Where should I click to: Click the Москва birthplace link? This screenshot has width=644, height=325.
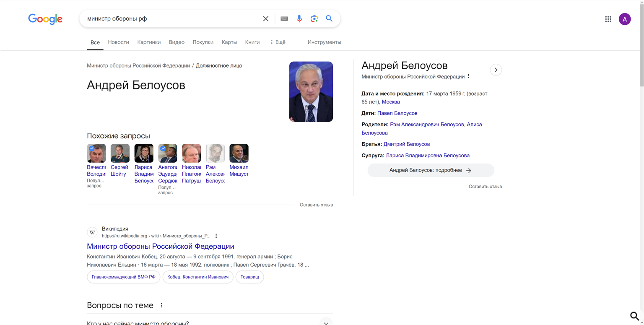pyautogui.click(x=391, y=102)
